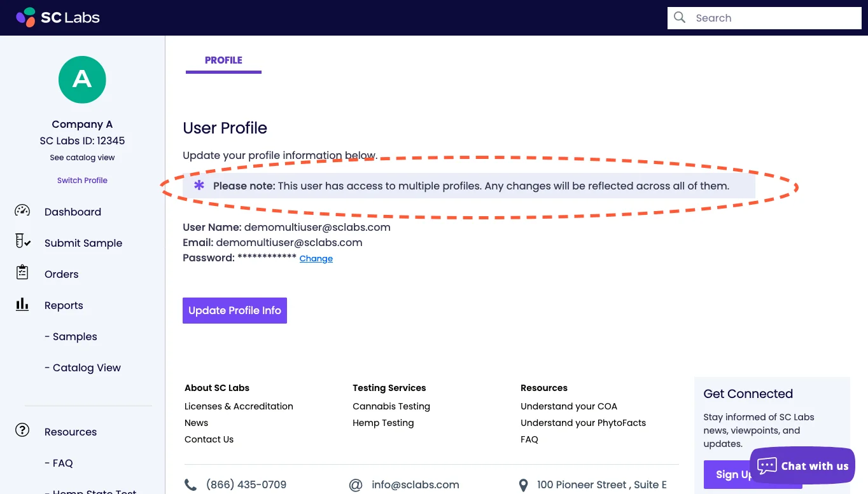Open Understand your COA link

569,406
